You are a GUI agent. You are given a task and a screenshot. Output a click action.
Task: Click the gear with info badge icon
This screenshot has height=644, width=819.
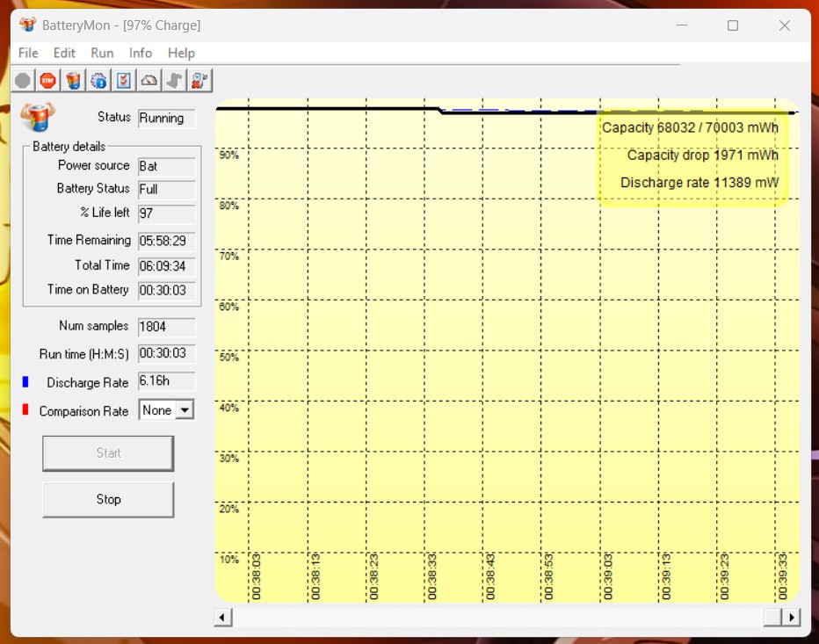[99, 81]
